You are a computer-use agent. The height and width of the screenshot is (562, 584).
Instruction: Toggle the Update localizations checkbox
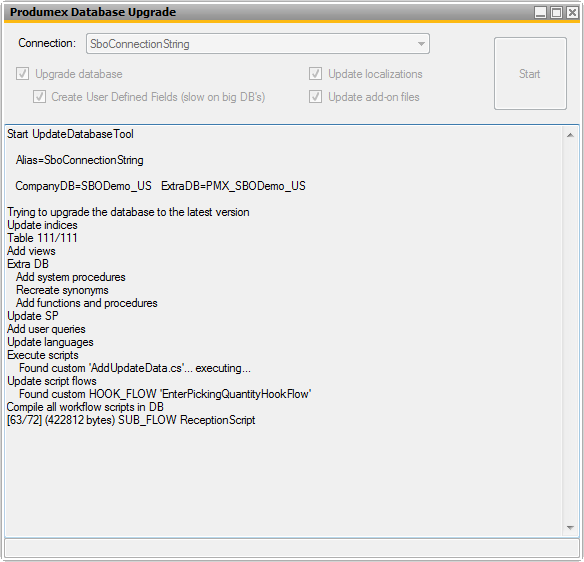coord(315,73)
